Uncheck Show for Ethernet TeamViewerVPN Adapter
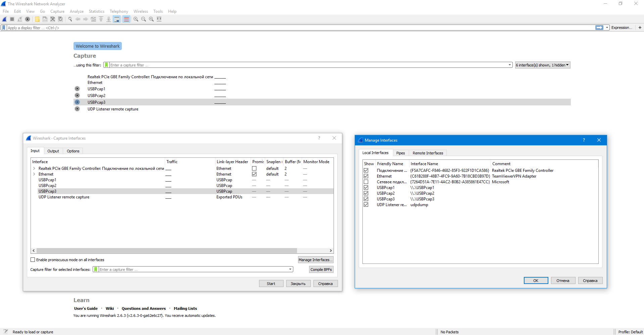The image size is (644, 335). pyautogui.click(x=366, y=176)
